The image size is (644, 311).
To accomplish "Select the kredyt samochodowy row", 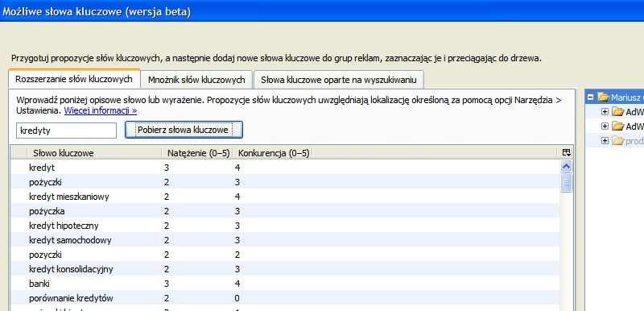I will pyautogui.click(x=284, y=240).
